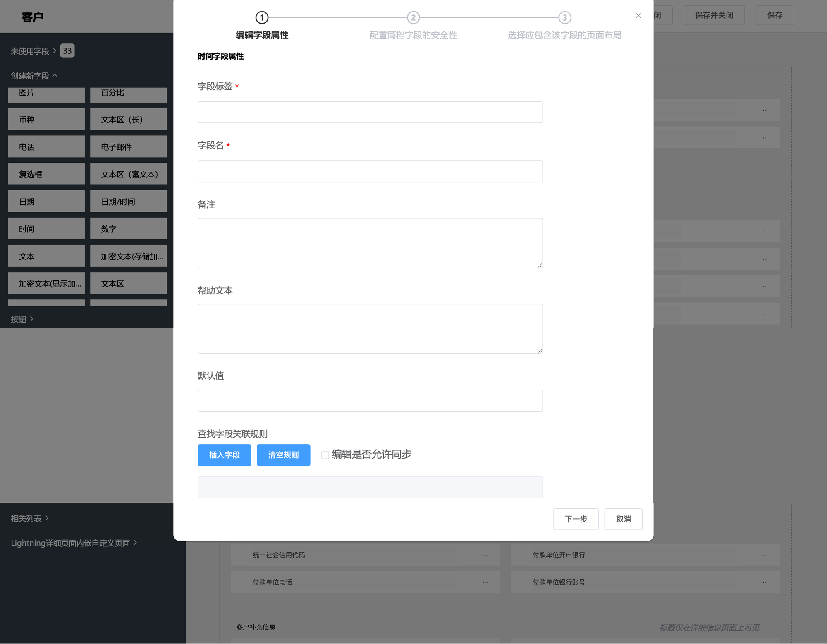
Task: Expand 按钮 section in sidebar
Action: point(22,319)
